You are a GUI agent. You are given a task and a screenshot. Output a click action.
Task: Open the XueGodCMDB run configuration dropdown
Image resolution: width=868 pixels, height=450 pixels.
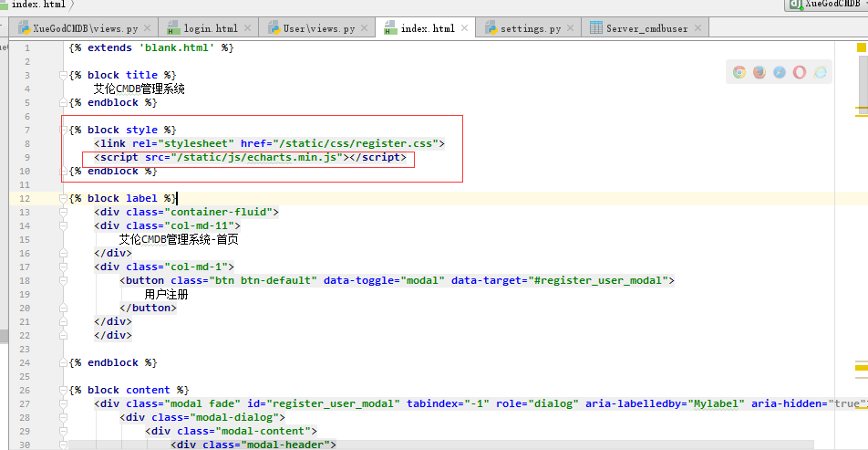click(826, 5)
